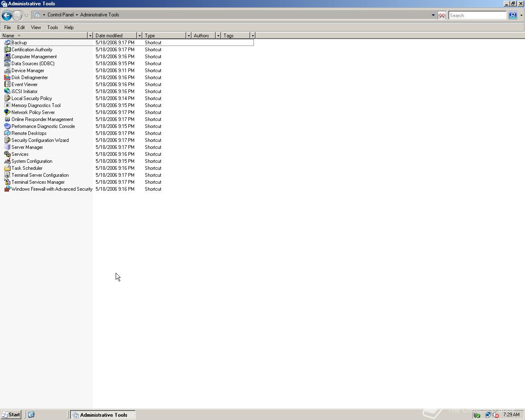Expand the address bar history dropdown
Screen dimensions: 525x420
pos(433,15)
